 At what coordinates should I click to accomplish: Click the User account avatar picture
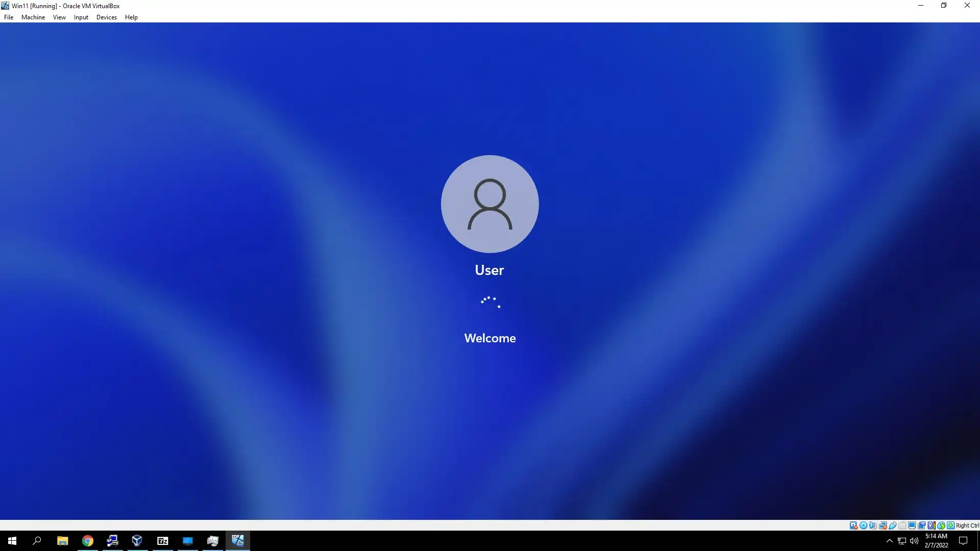[489, 204]
